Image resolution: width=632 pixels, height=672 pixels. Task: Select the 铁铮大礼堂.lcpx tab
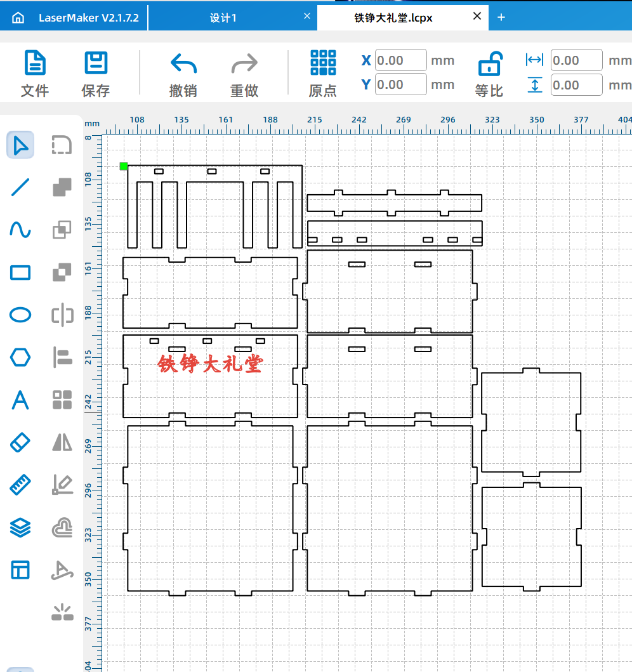(x=393, y=18)
